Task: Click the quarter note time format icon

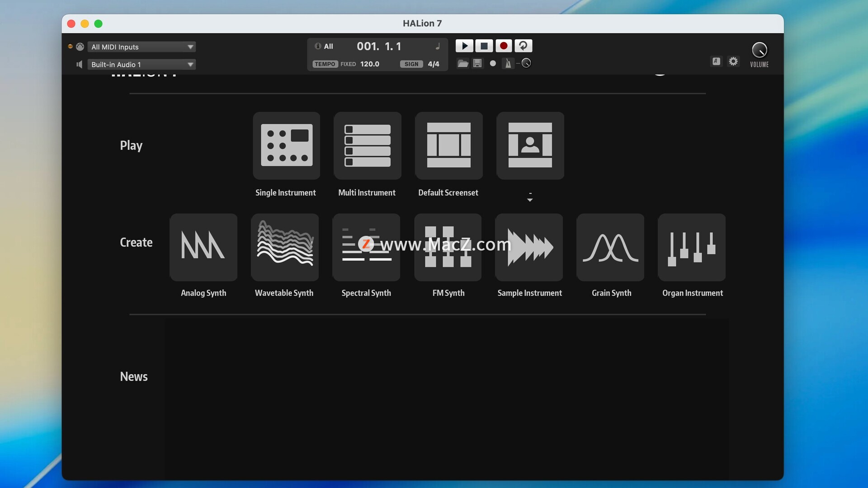Action: 438,47
